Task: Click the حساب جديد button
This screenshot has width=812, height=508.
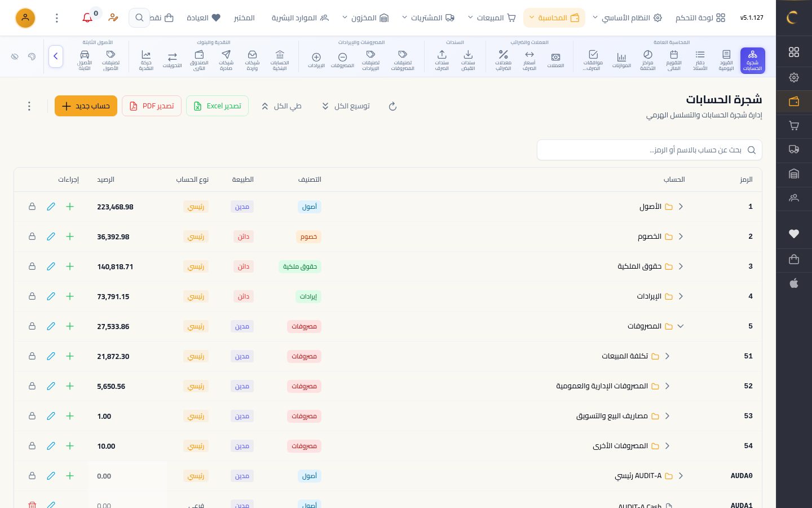Action: click(x=86, y=106)
